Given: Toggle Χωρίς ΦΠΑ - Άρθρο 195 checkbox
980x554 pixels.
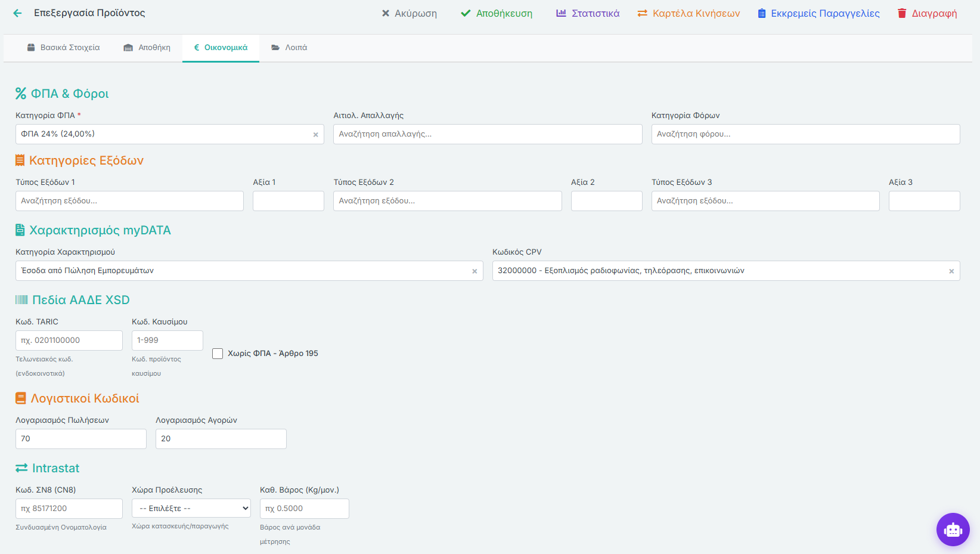Looking at the screenshot, I should click(218, 354).
